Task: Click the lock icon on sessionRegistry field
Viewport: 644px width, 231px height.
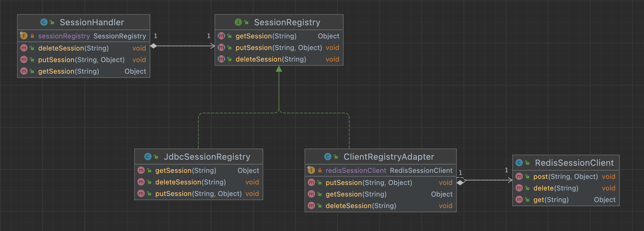Action: (x=32, y=36)
